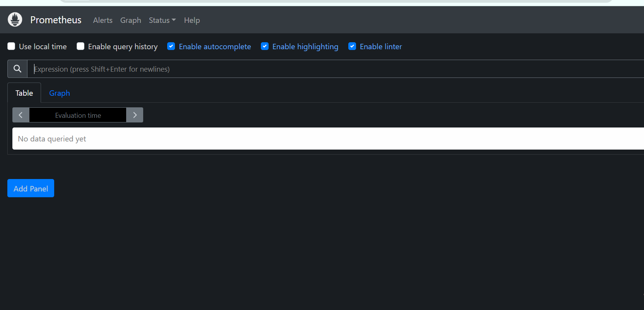The image size is (644, 310).
Task: Focus the Expression query input field
Action: pyautogui.click(x=336, y=69)
